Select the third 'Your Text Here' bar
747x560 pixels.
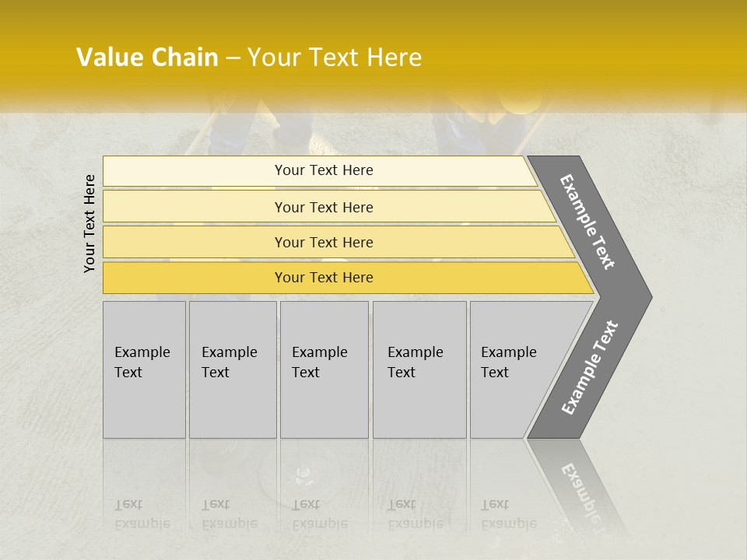pyautogui.click(x=323, y=242)
